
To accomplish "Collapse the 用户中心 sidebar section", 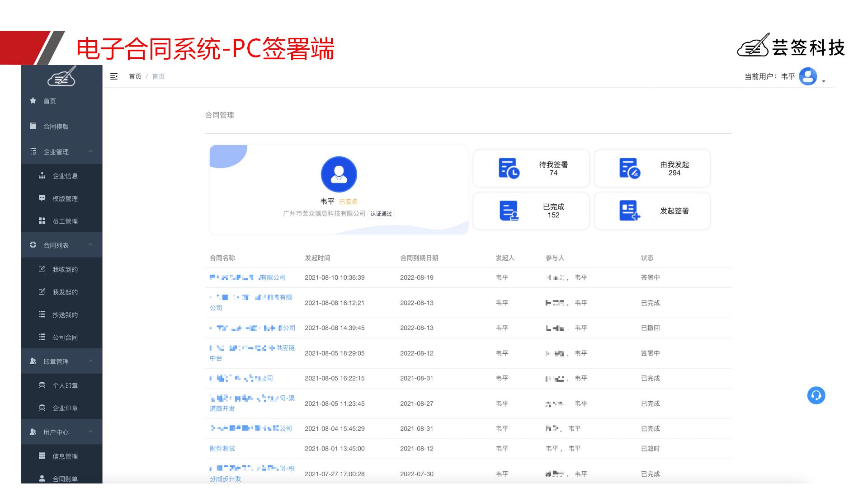I will 90,432.
